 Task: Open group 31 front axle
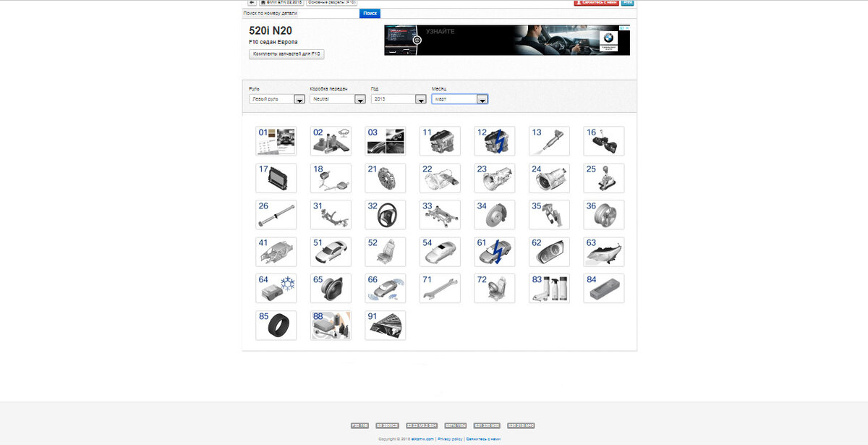[x=331, y=215]
